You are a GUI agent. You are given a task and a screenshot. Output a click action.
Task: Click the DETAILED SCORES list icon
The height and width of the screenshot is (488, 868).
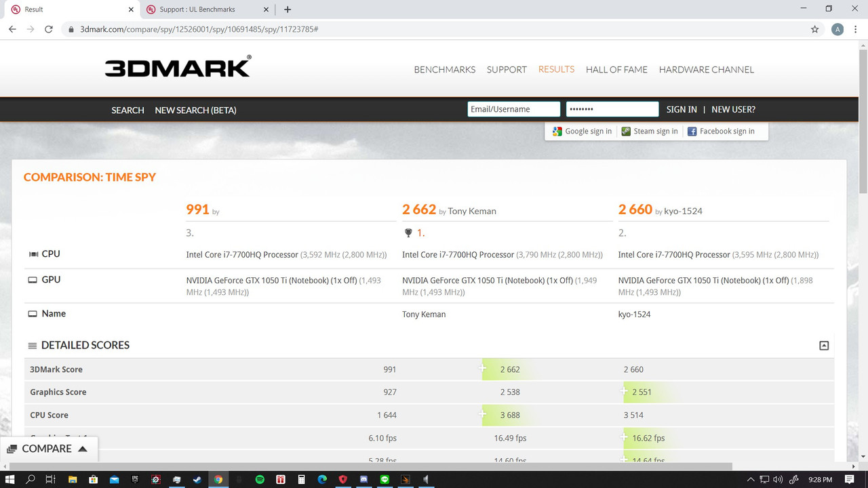[x=32, y=346]
